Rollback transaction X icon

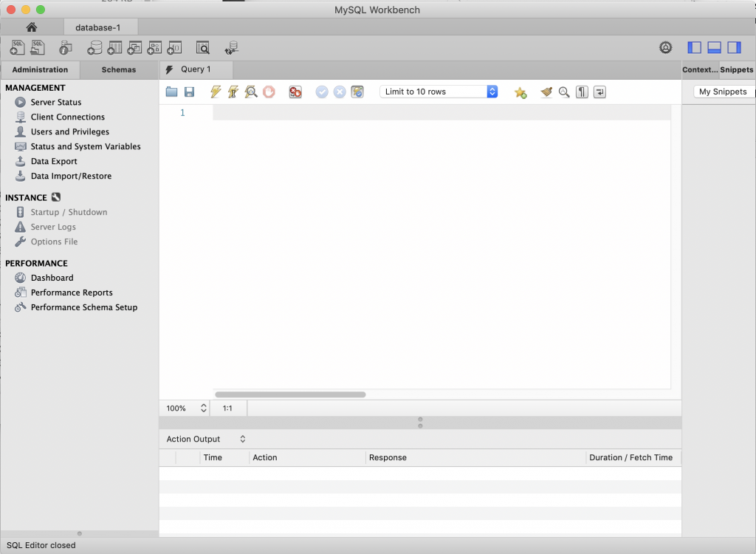coord(340,92)
